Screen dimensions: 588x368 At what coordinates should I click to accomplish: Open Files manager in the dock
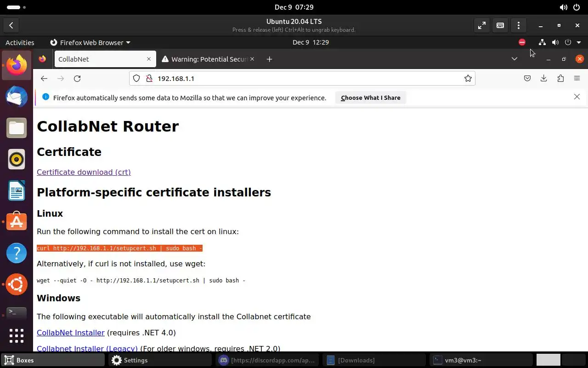17,128
